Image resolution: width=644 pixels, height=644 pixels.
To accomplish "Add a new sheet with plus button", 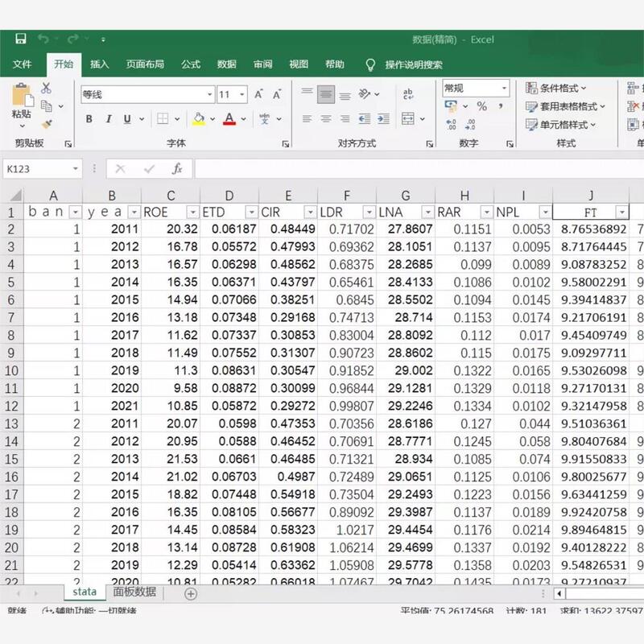I will pyautogui.click(x=191, y=594).
